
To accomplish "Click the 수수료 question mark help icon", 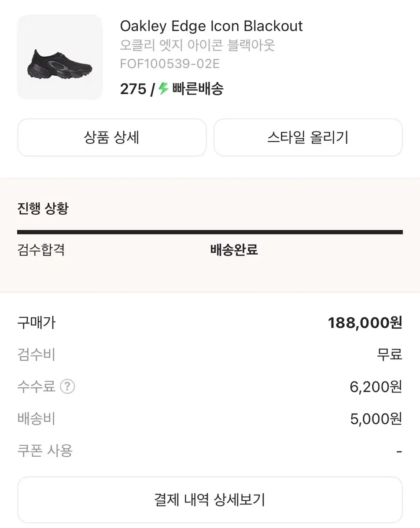I will 67,387.
